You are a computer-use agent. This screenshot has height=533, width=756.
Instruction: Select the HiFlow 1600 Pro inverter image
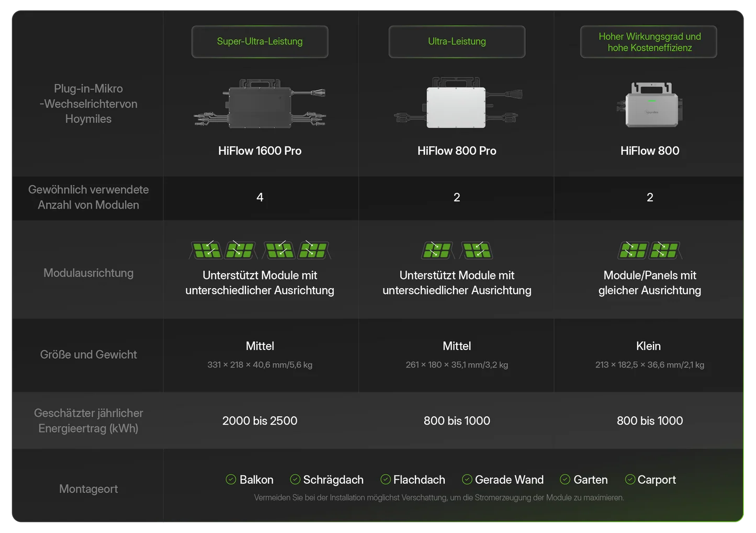[260, 103]
